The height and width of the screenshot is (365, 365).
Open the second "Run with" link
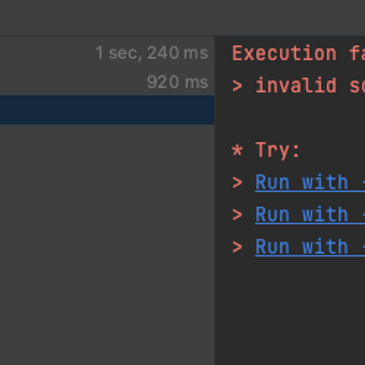310,214
